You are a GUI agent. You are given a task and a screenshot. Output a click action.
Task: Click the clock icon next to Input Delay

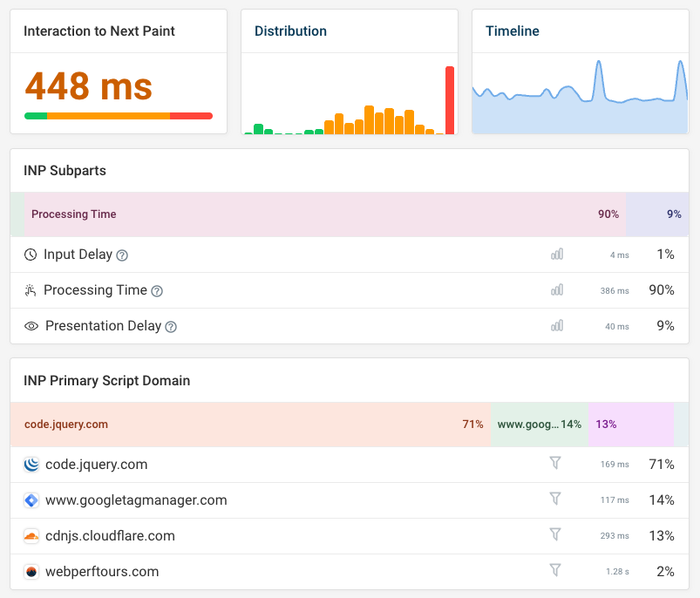[x=29, y=254]
